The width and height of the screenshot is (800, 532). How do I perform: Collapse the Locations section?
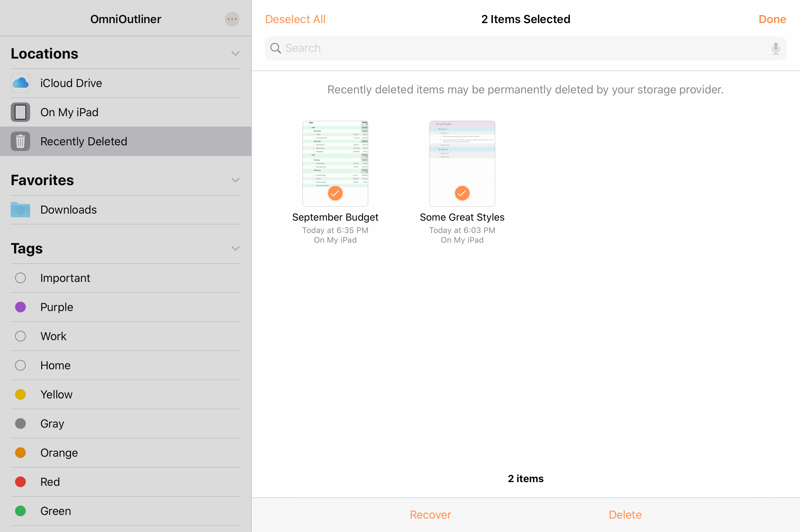tap(235, 53)
